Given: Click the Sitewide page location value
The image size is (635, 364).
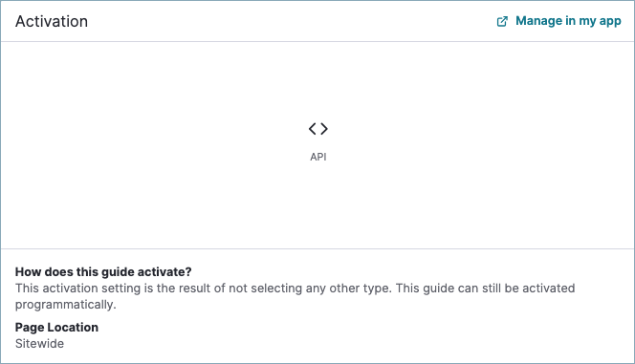Looking at the screenshot, I should coord(40,344).
